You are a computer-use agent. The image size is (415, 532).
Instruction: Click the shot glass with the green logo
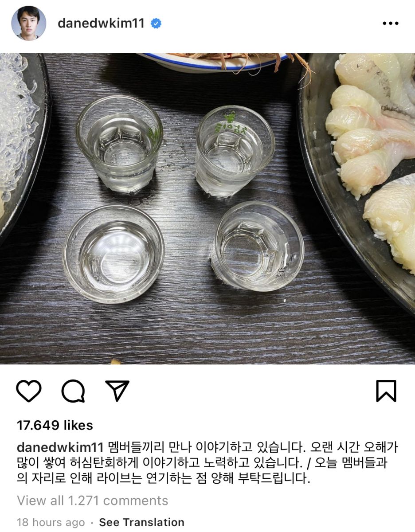235,150
